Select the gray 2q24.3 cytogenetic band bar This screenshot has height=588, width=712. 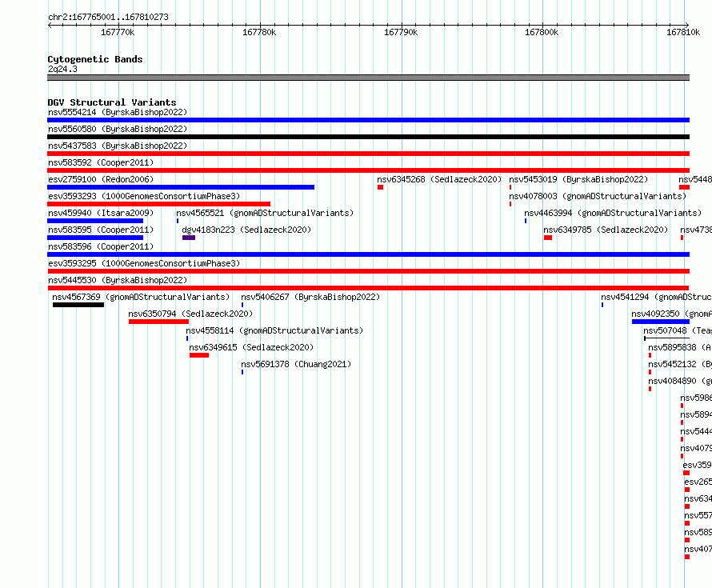click(x=368, y=78)
